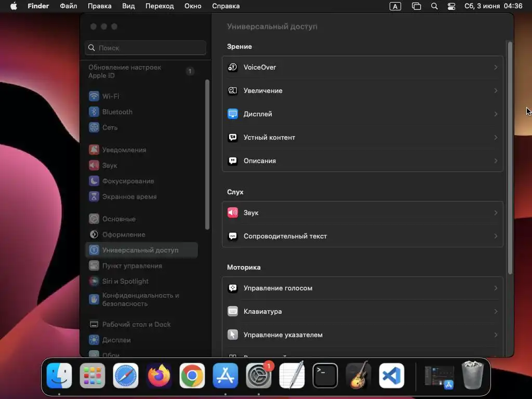532x399 pixels.
Task: Click the Устный контент speech bubble icon
Action: 232,137
